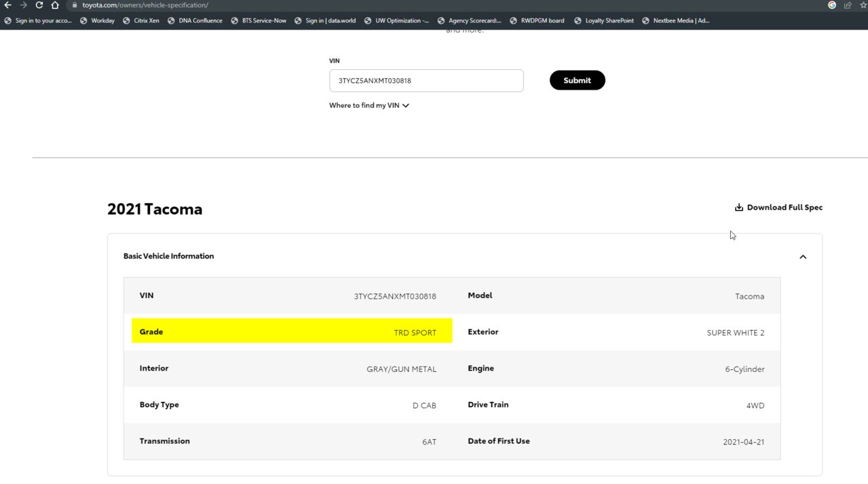The image size is (868, 484).
Task: Click the Date of First Use label
Action: click(499, 441)
